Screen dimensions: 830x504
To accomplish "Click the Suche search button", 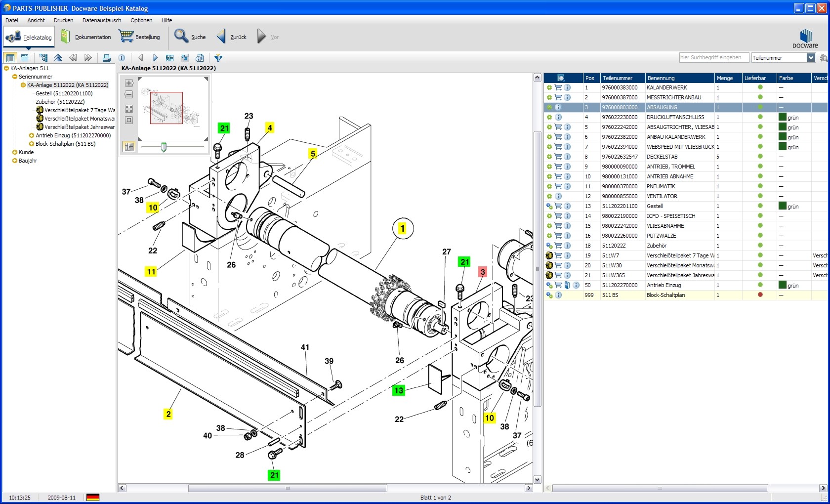I will coord(190,37).
